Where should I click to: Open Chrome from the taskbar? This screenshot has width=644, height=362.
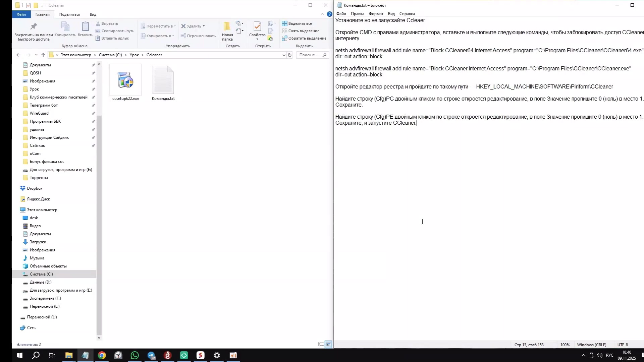coord(102,355)
